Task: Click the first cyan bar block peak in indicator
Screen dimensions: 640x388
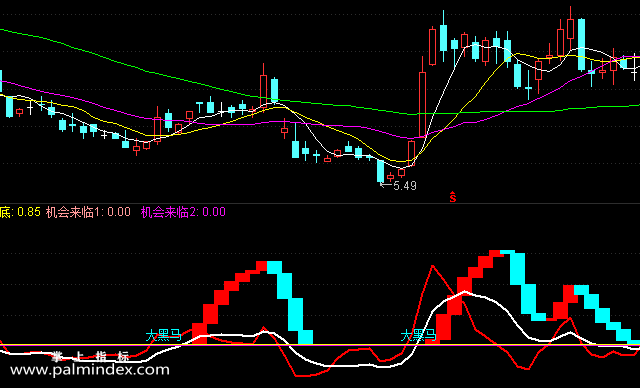Action: pos(274,267)
